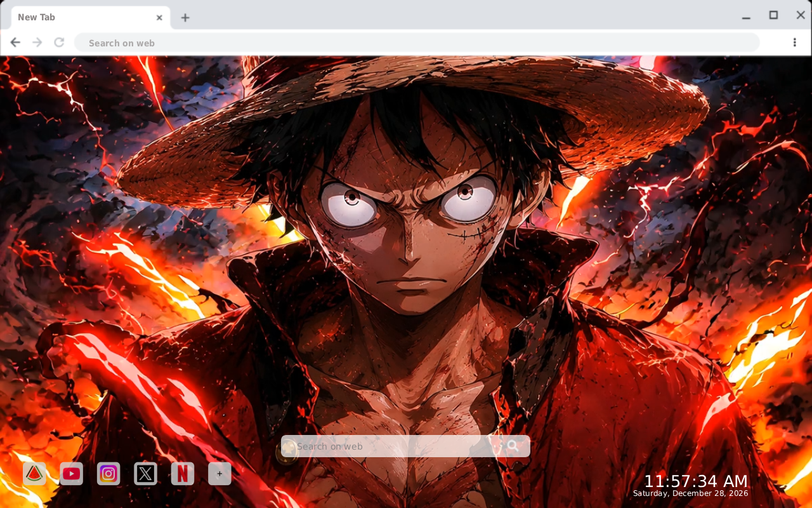The width and height of the screenshot is (812, 508).
Task: Close the New Tab tab
Action: [x=159, y=18]
